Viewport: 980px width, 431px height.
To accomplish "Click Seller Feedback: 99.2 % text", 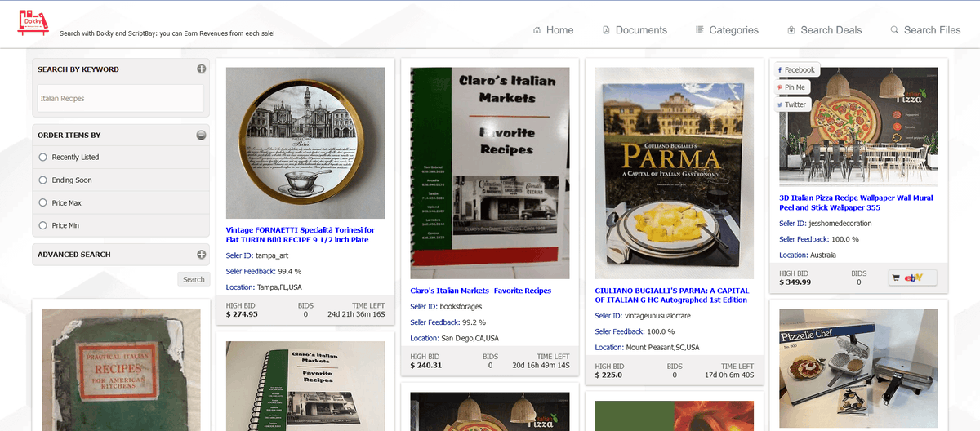I will point(448,322).
